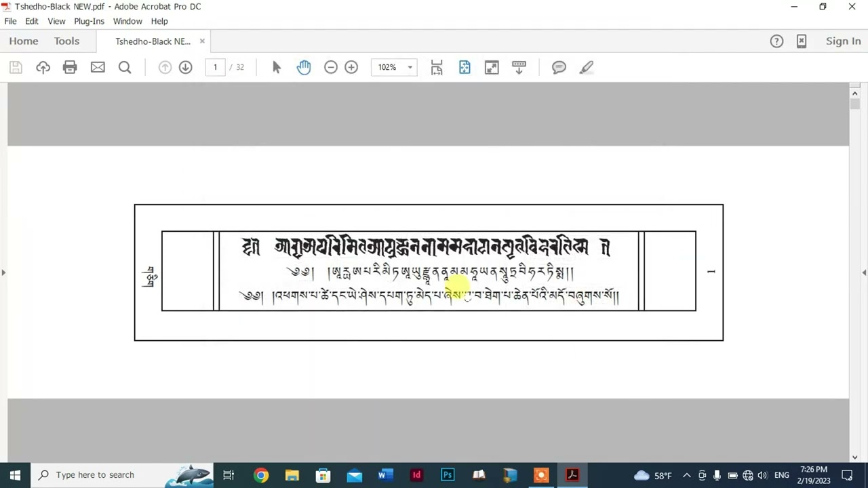Select the Tshedho-Black NEW document tab
Image resolution: width=868 pixels, height=488 pixels.
pos(153,41)
